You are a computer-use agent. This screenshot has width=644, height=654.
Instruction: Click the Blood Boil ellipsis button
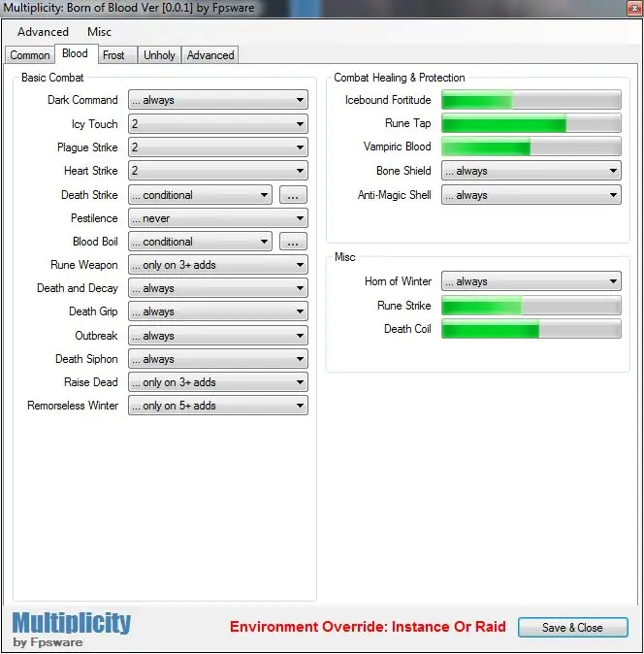point(293,242)
